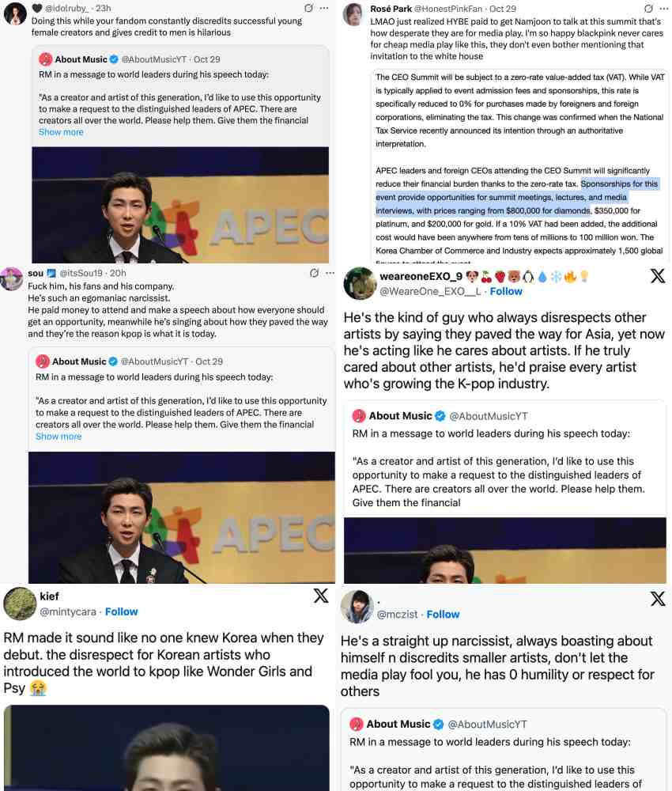Viewport: 672px width, 791px height.
Task: Open RM APEC photo in sou's quoted tweet
Action: (x=182, y=517)
